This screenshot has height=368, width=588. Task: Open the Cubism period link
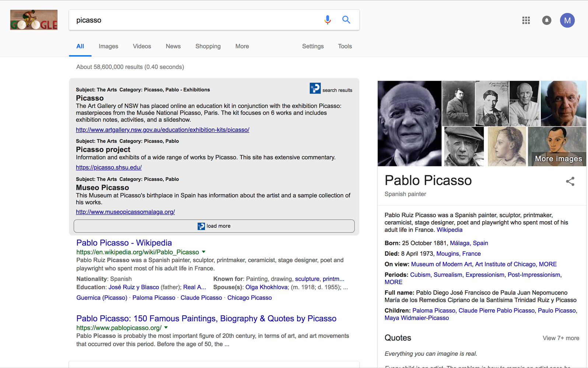click(x=420, y=275)
